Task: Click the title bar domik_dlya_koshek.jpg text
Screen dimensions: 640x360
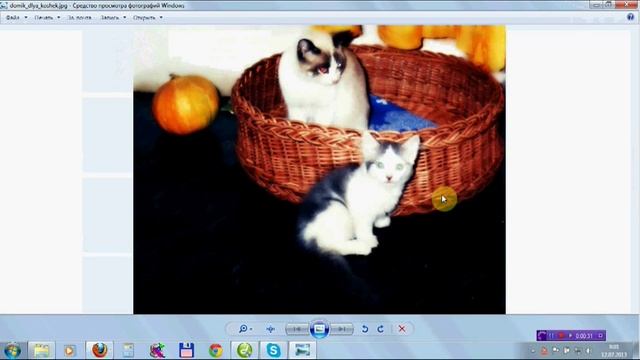Action: click(x=39, y=6)
